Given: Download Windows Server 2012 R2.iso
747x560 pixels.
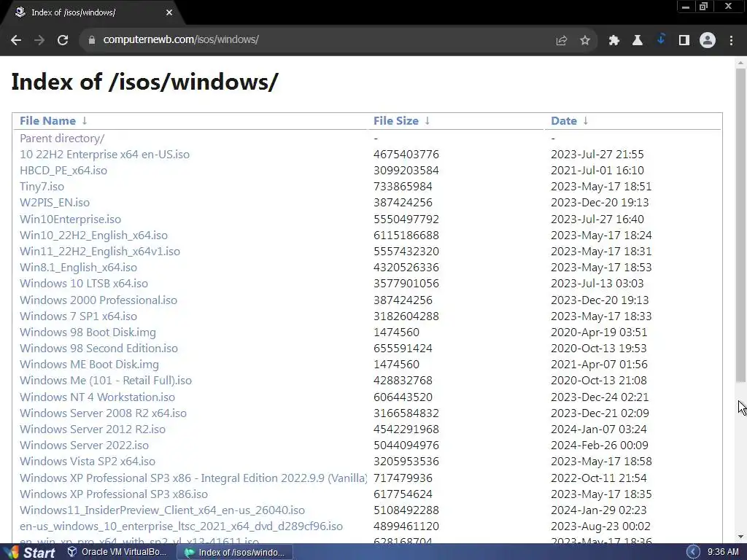Looking at the screenshot, I should [93, 429].
